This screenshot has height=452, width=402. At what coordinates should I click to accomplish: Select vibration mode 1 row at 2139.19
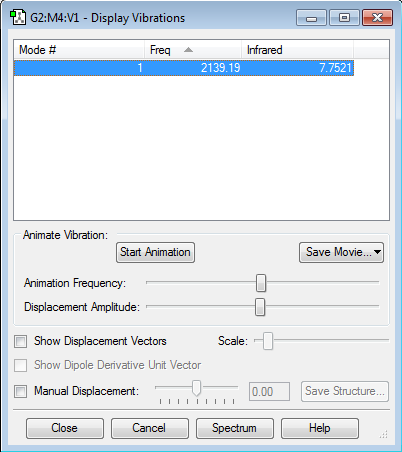point(184,68)
